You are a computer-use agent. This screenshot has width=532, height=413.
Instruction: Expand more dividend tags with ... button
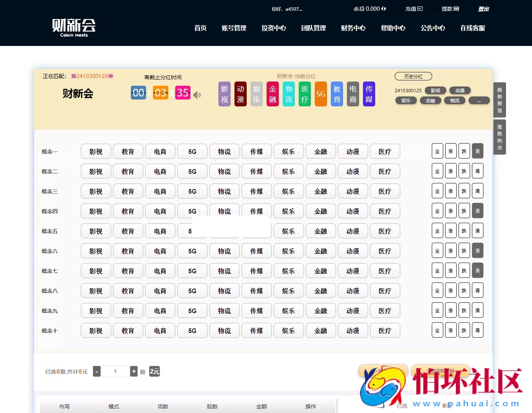[479, 100]
